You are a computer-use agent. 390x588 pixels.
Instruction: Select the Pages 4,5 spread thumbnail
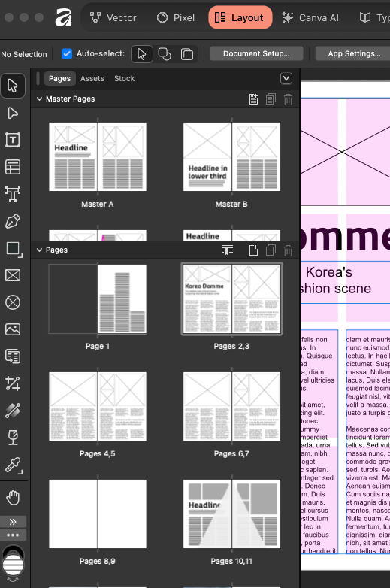(98, 407)
